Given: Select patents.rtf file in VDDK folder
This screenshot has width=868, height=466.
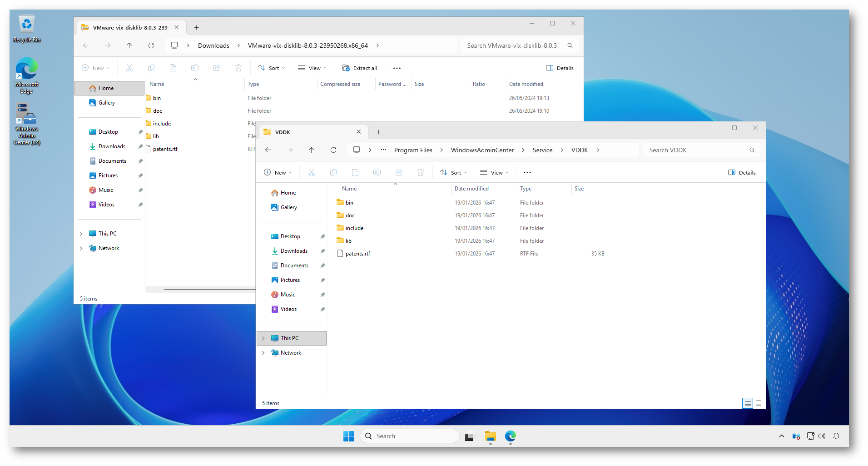Looking at the screenshot, I should (x=357, y=254).
